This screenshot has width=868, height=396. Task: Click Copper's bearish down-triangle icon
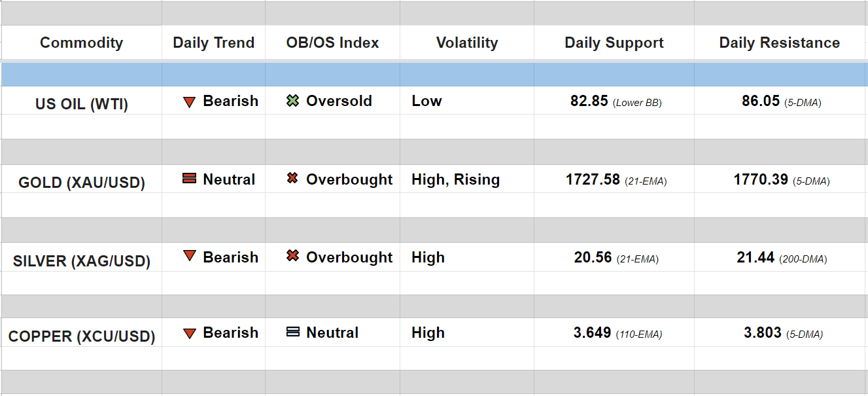click(x=190, y=333)
